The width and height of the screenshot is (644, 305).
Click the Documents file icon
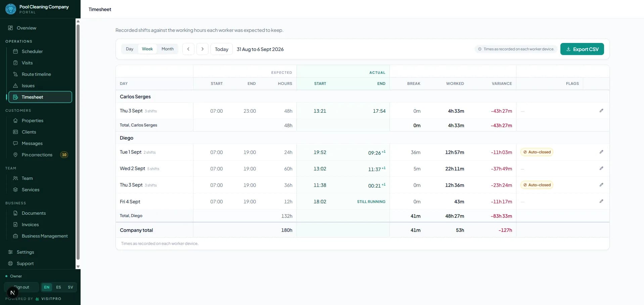pyautogui.click(x=15, y=213)
